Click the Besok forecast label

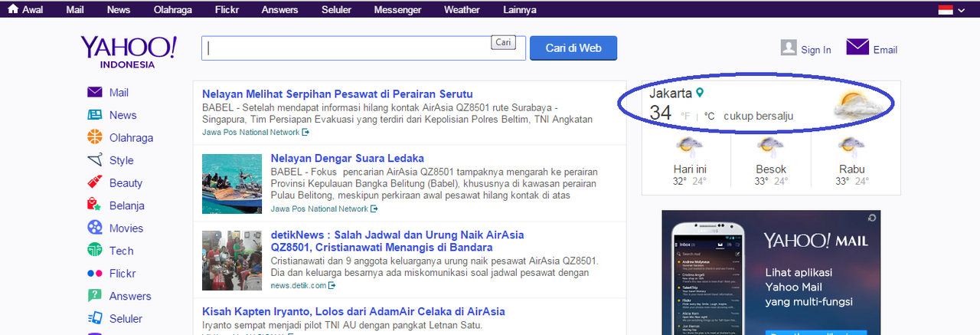click(771, 169)
